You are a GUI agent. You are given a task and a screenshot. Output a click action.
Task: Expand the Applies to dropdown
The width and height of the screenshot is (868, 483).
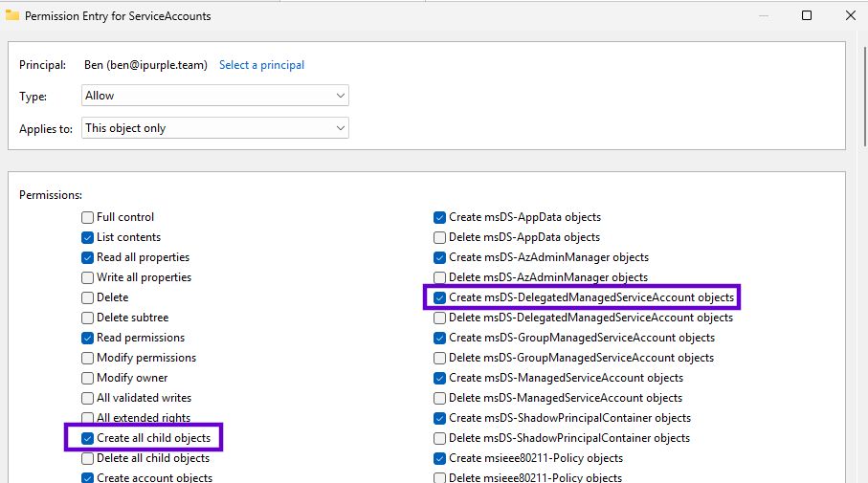[215, 128]
